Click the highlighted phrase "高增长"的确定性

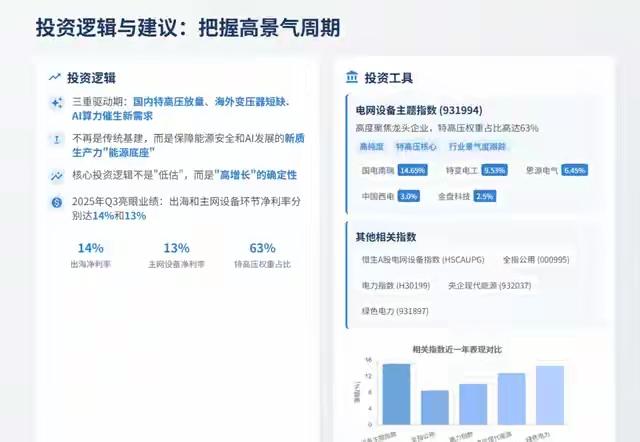256,175
